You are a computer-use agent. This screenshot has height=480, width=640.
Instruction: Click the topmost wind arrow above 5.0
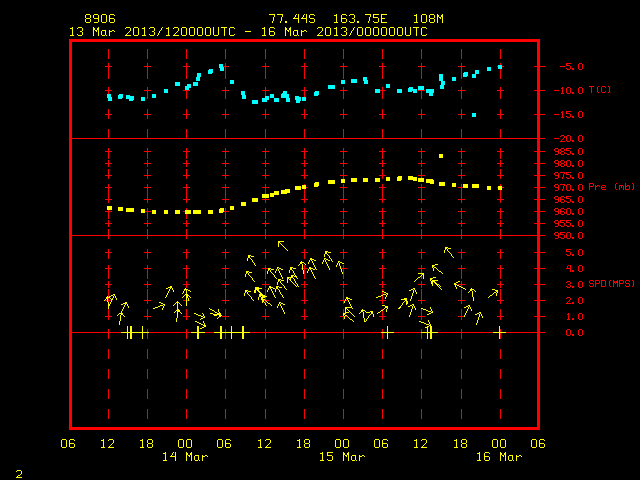point(282,245)
